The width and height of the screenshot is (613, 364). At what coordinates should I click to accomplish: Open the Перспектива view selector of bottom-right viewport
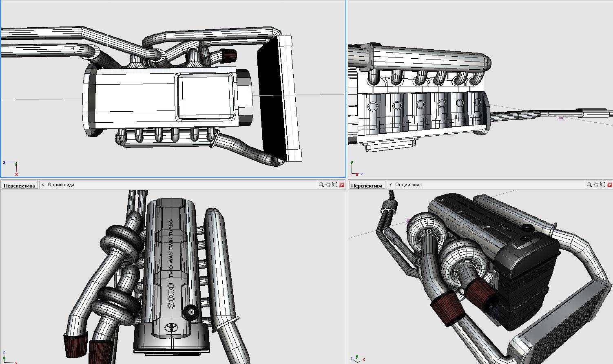[x=367, y=185]
